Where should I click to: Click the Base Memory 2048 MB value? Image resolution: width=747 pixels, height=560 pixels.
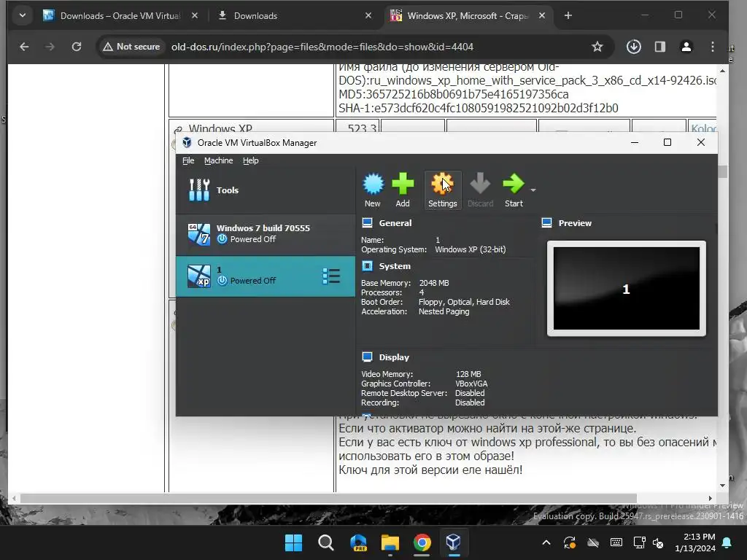[x=434, y=283]
